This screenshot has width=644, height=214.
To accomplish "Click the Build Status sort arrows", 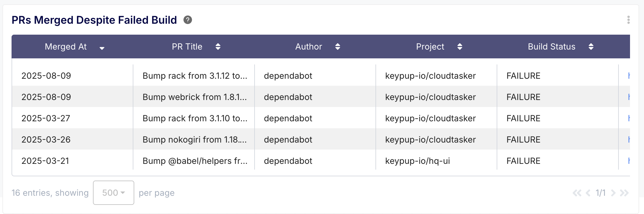I will (x=591, y=47).
